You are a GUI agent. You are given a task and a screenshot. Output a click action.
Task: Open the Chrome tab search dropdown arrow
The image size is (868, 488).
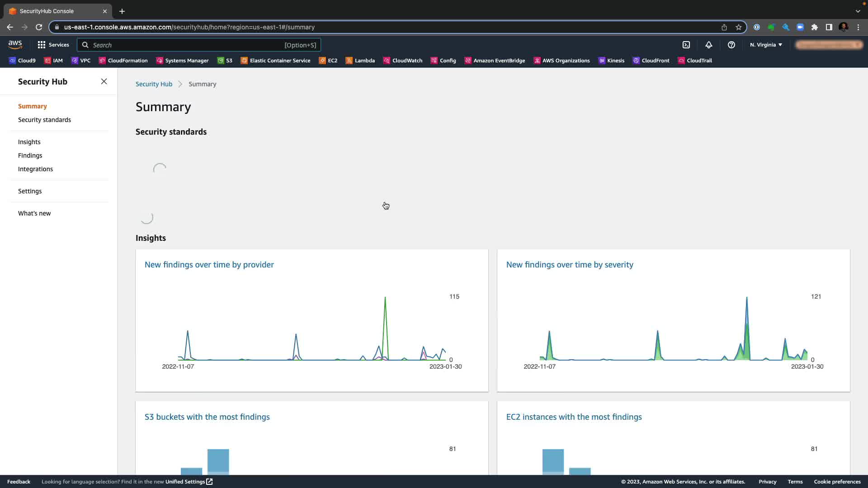click(858, 11)
